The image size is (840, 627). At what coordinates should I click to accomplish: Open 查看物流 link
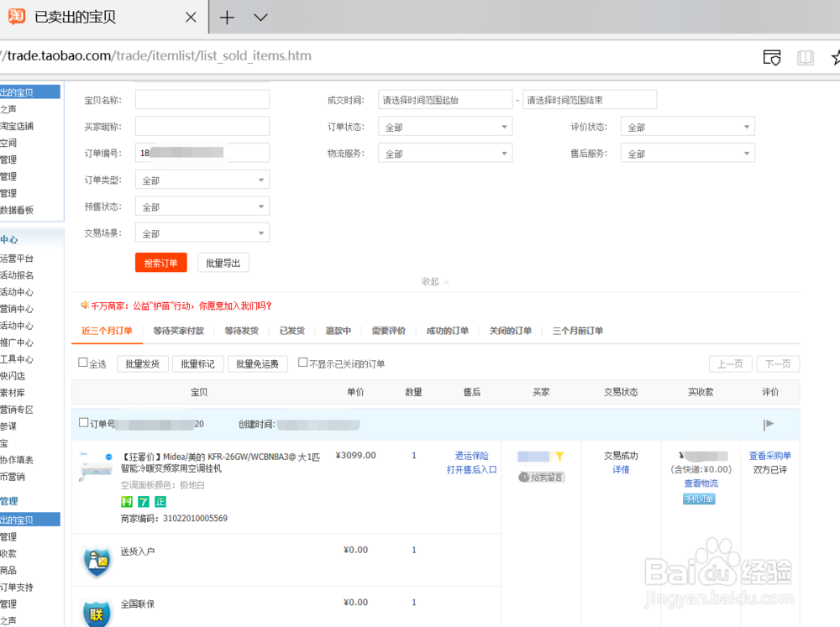click(701, 483)
